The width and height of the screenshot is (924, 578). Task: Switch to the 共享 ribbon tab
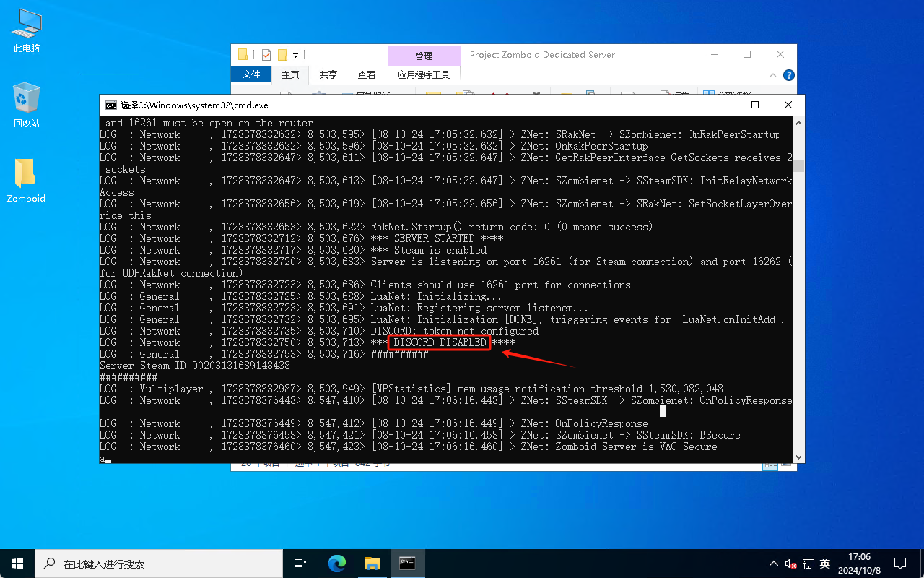pyautogui.click(x=328, y=74)
